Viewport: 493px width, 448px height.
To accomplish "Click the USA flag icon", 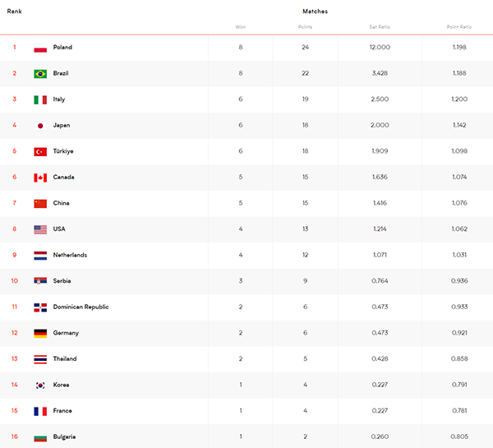I will [x=40, y=229].
